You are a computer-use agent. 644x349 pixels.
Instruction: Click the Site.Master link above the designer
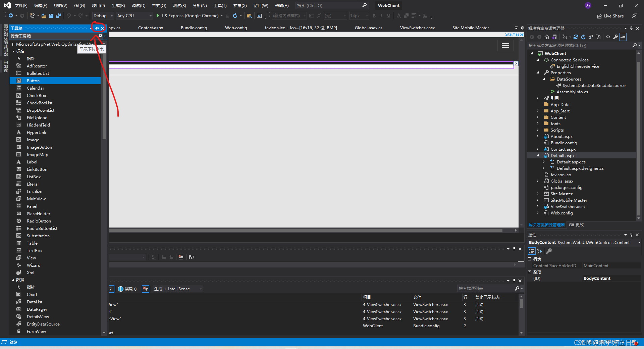pos(514,34)
